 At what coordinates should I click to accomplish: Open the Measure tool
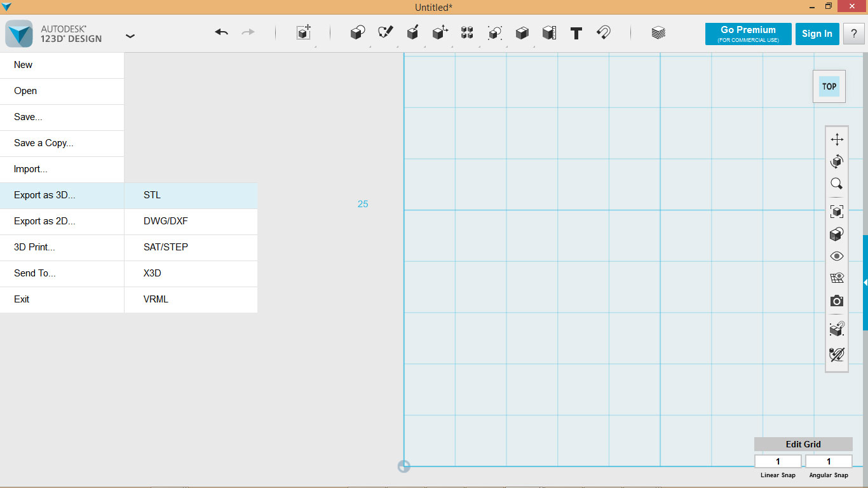549,33
